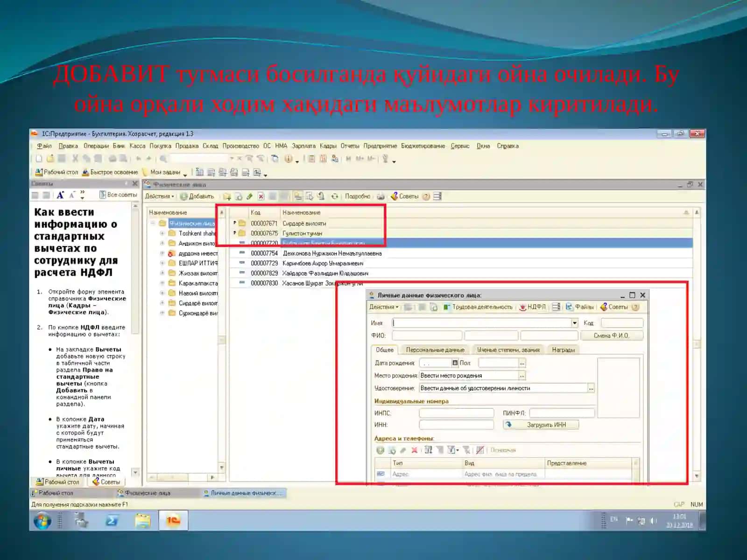Click the information icon in the main toolbar

288,159
